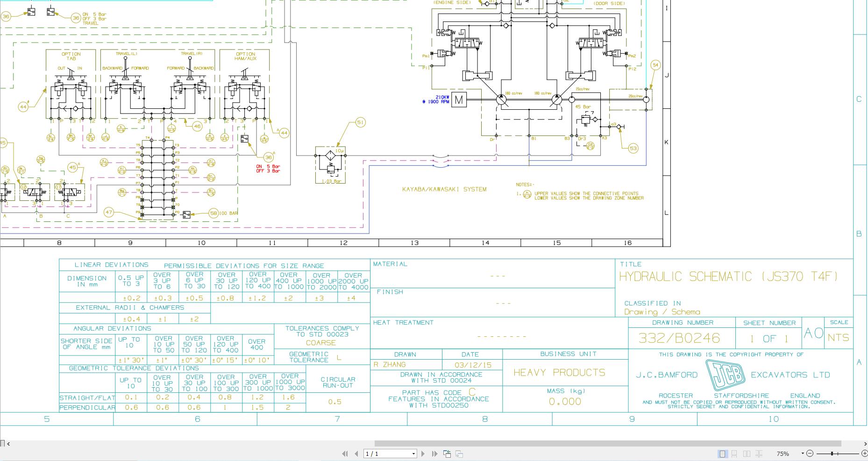Jump to the first page of the document

(346, 454)
